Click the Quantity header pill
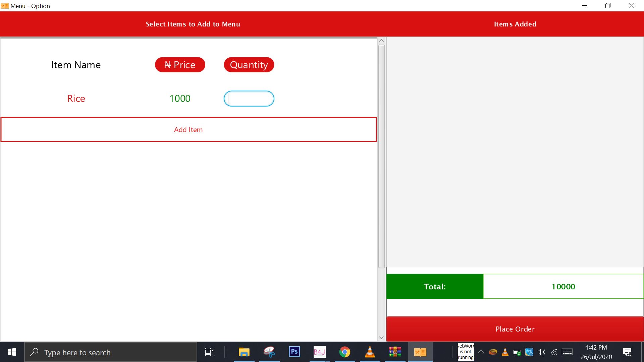 click(x=249, y=65)
